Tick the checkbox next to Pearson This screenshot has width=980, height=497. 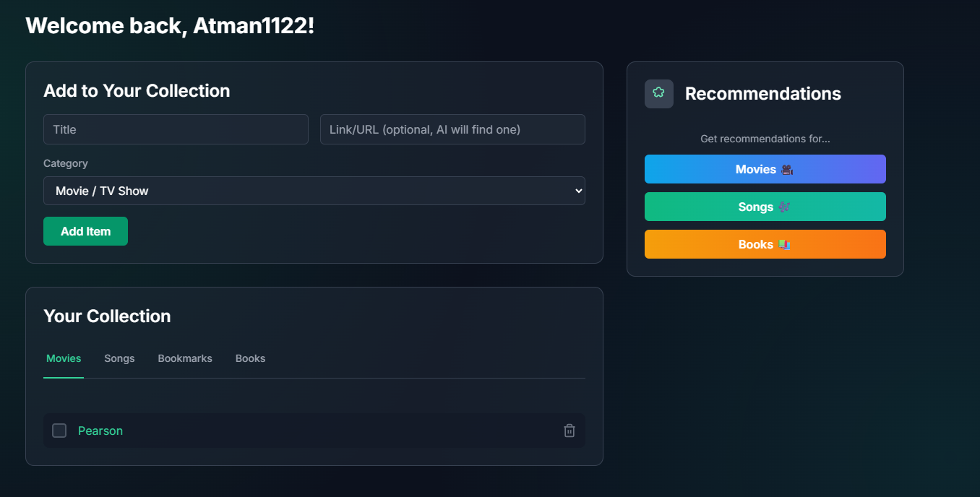pyautogui.click(x=59, y=431)
